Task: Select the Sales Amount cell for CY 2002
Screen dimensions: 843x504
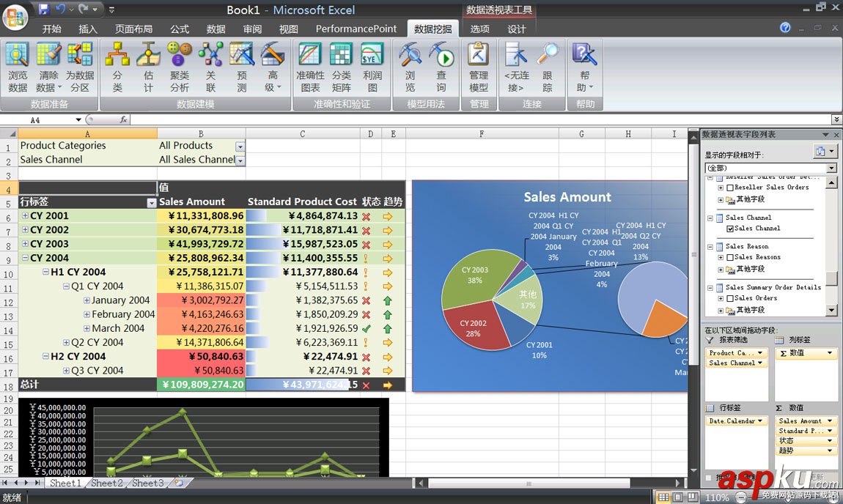Action: pyautogui.click(x=202, y=230)
